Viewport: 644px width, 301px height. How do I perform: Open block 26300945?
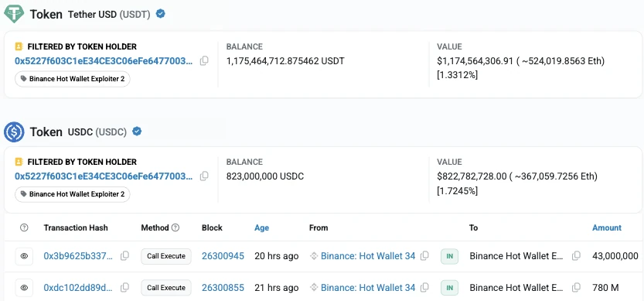click(x=223, y=256)
